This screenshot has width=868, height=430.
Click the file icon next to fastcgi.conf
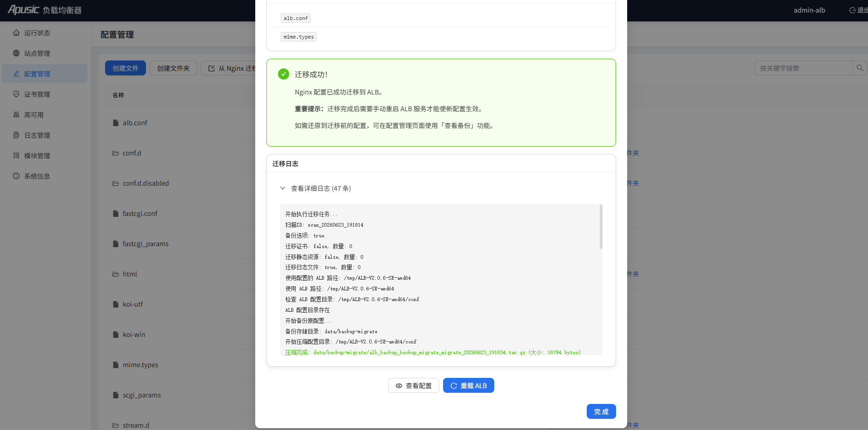click(x=116, y=214)
